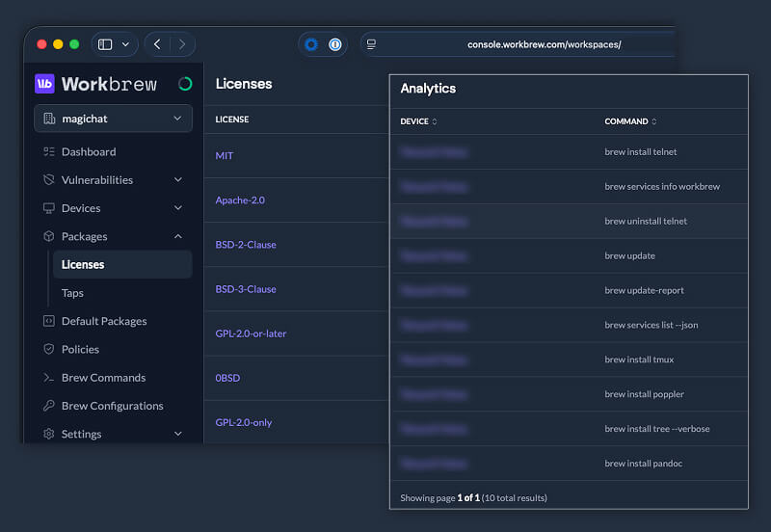
Task: Click the 'brew install poppler' cell
Action: 644,394
